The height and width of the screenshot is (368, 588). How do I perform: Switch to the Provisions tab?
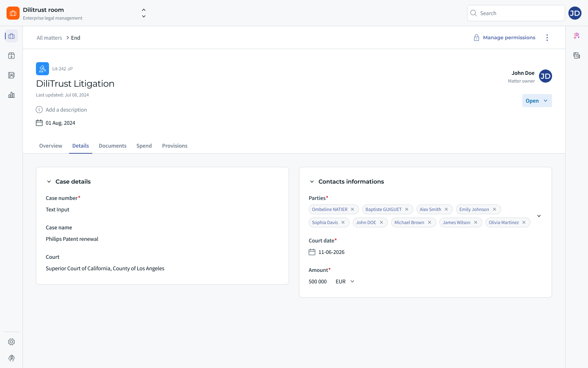pos(175,146)
